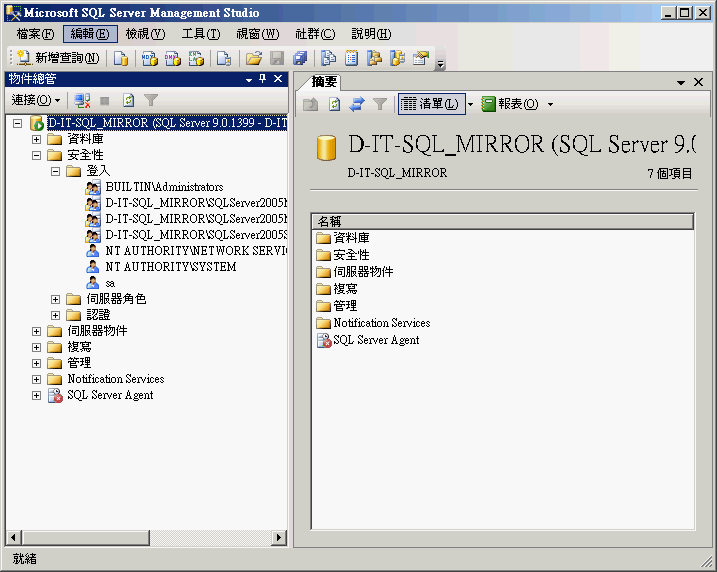Open the 說明(H) menu
Screen dimensions: 717x572
click(371, 34)
